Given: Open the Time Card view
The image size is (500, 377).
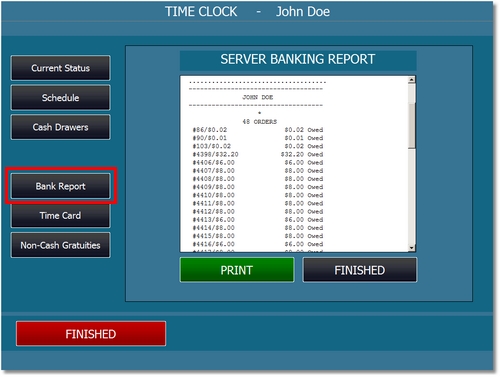Looking at the screenshot, I should point(60,216).
